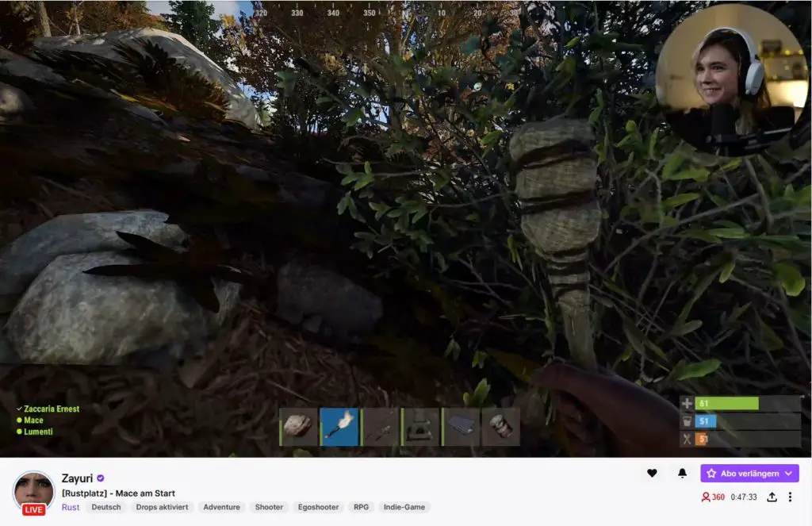The image size is (812, 526).
Task: Click the RPG tag
Action: click(x=361, y=507)
